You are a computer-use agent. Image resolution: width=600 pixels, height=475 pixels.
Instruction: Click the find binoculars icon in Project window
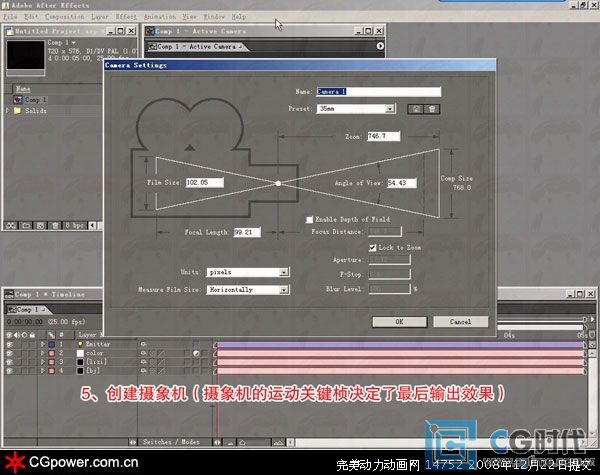pyautogui.click(x=11, y=226)
